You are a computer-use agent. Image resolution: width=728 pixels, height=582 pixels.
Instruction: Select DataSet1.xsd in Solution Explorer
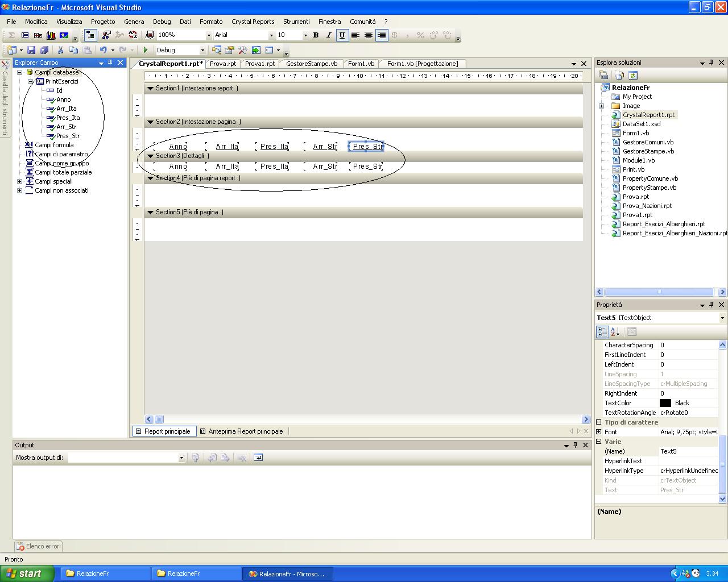[x=641, y=124]
